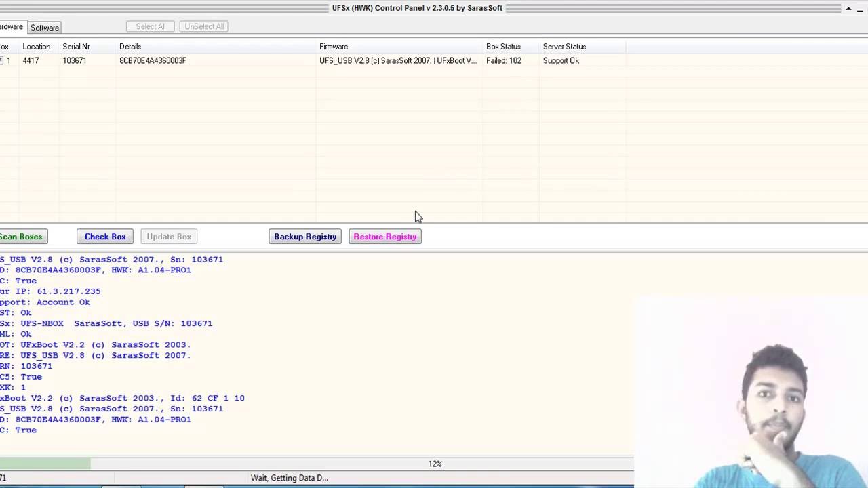
Task: Select the Details cell '8CB70E4A4360003F'
Action: tap(153, 60)
